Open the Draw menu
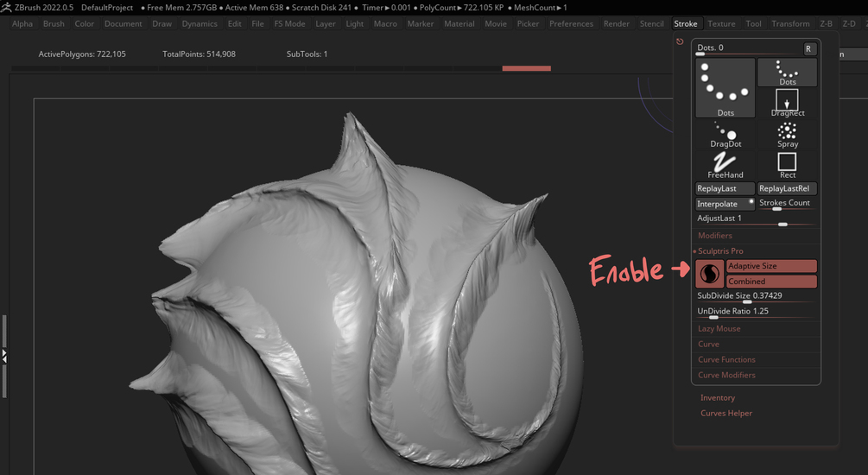Screen dimensions: 868x475 (x=162, y=23)
